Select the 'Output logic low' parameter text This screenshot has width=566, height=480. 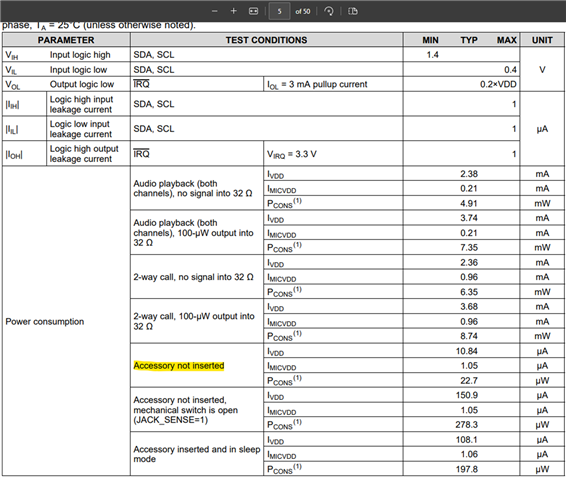[x=82, y=84]
